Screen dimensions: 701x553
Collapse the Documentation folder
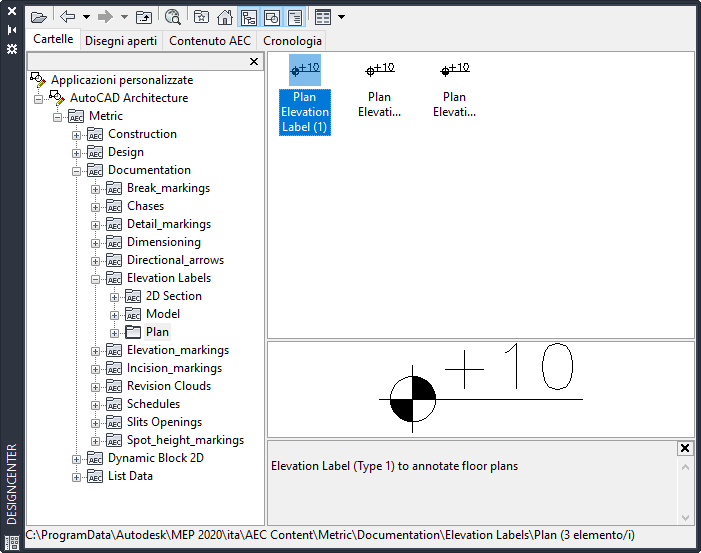(76, 171)
